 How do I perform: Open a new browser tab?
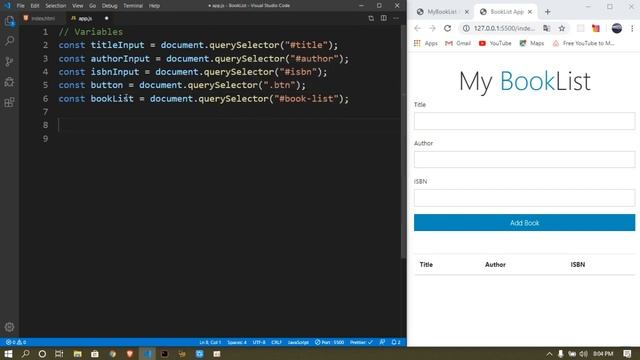click(x=547, y=12)
